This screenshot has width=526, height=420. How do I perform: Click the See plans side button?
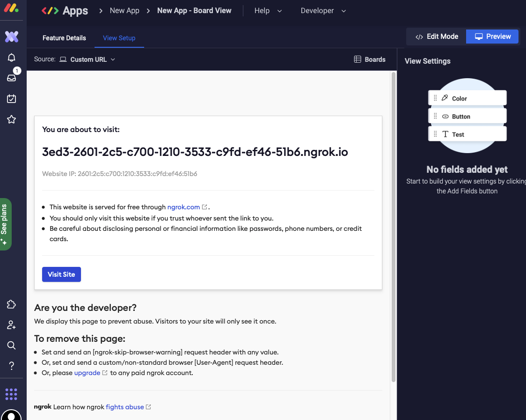[6, 224]
